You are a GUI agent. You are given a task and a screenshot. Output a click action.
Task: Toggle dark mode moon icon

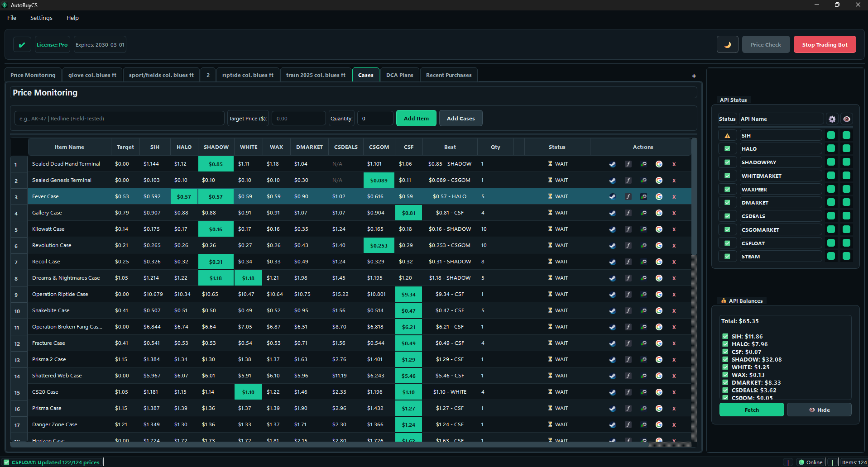point(728,44)
